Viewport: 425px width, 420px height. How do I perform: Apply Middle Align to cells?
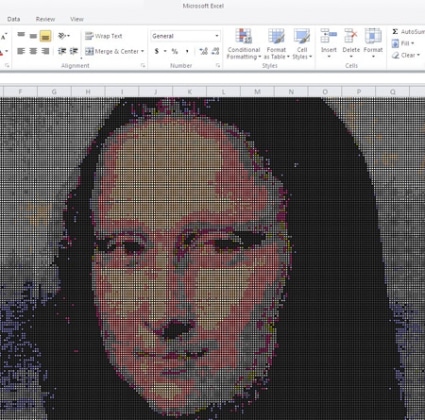(33, 36)
